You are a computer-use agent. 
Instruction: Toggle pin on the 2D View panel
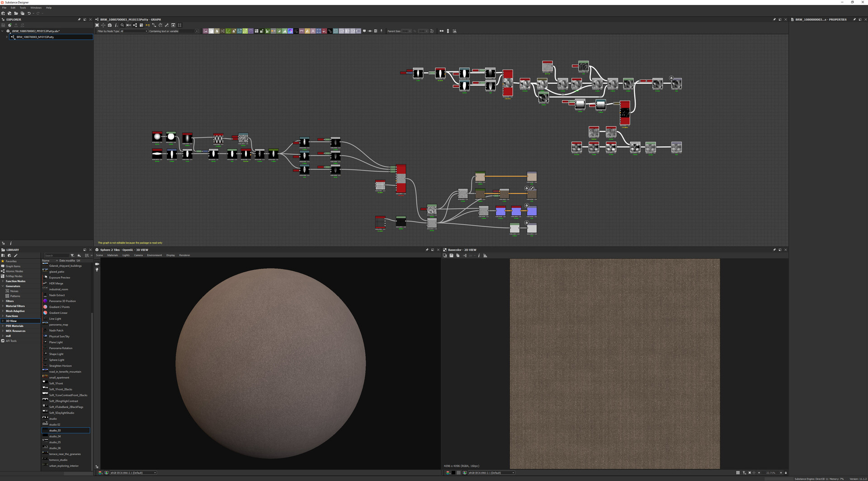click(x=774, y=250)
